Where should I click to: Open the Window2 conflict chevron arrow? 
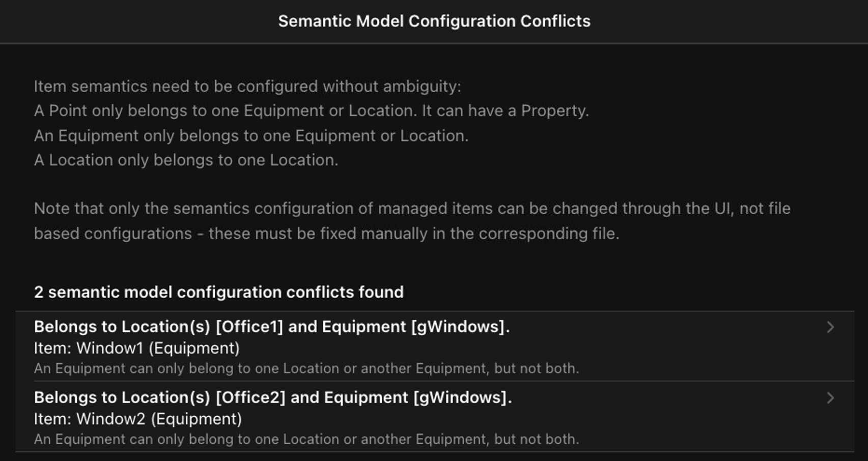[830, 398]
